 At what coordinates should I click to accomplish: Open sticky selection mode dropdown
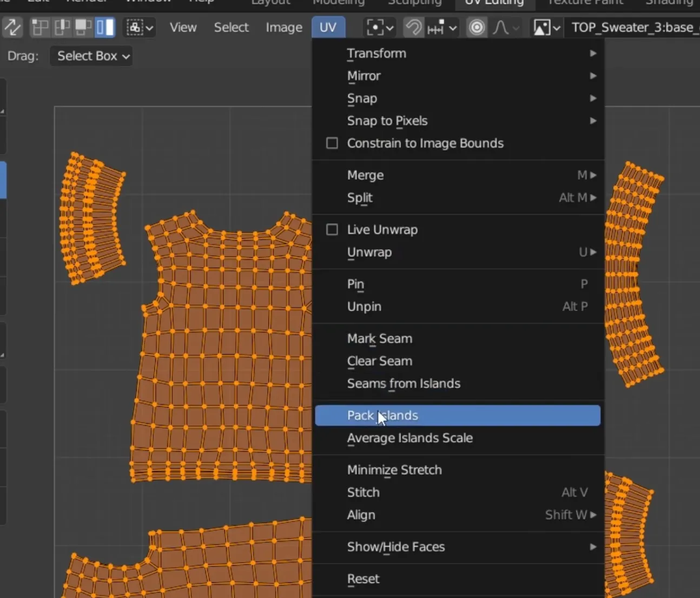(x=140, y=28)
